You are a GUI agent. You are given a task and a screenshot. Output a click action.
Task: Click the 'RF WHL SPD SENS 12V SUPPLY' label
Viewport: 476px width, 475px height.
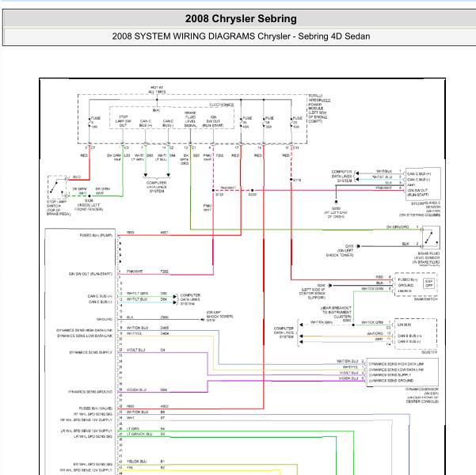pyautogui.click(x=86, y=420)
